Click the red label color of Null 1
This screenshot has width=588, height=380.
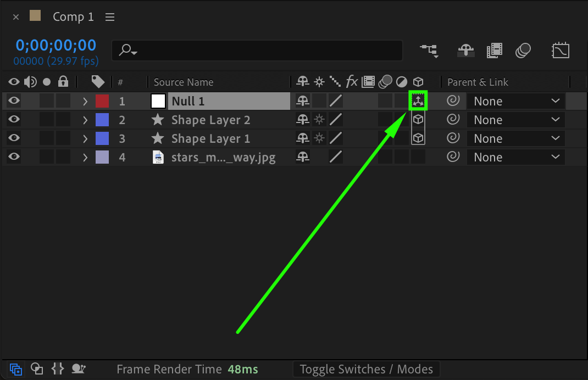[102, 101]
